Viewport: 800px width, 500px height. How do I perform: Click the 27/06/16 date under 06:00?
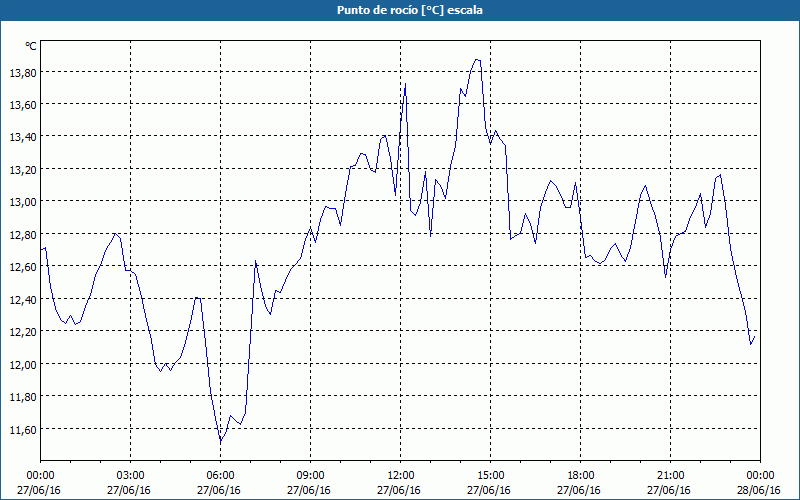click(219, 490)
